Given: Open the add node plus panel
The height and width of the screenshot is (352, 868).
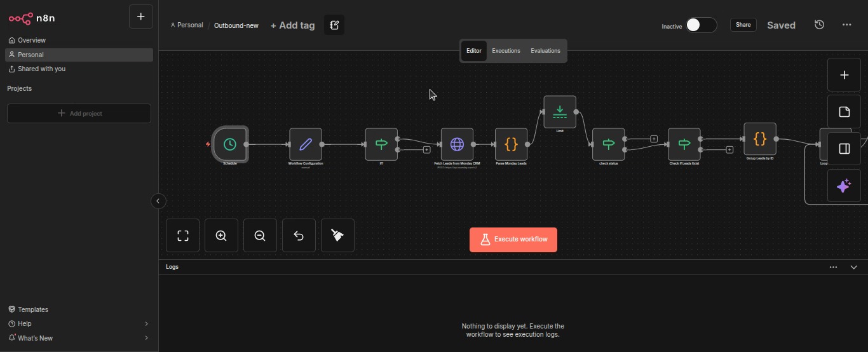Looking at the screenshot, I should pos(844,75).
